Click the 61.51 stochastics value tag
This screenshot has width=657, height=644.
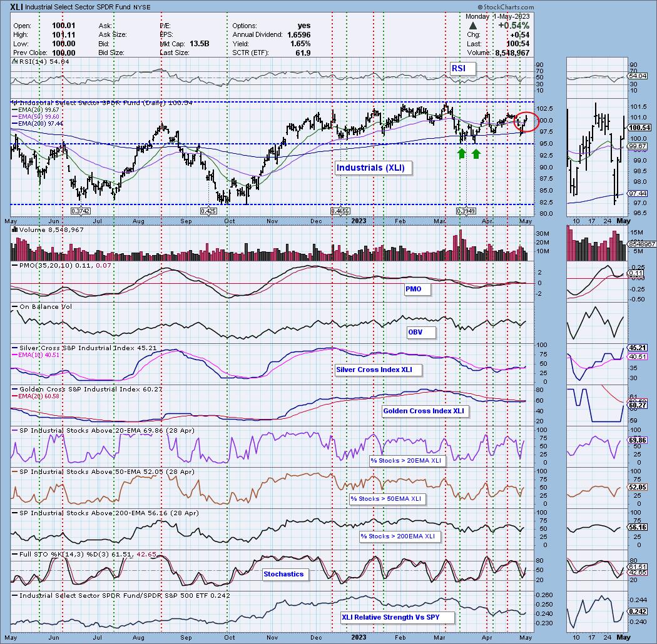[x=638, y=566]
